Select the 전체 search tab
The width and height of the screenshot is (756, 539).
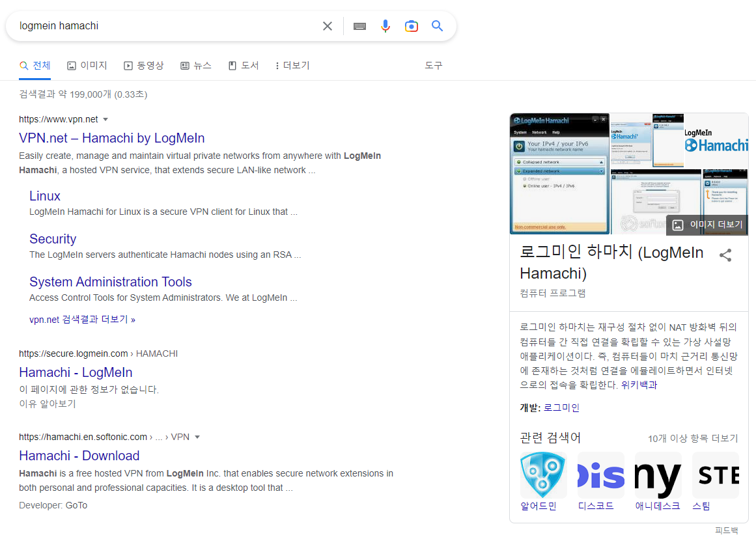click(x=35, y=66)
